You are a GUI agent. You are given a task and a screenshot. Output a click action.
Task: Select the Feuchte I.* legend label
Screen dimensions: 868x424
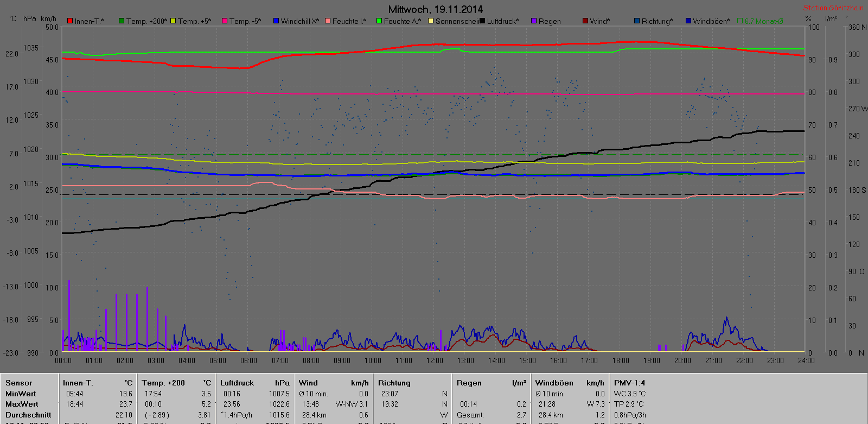349,21
